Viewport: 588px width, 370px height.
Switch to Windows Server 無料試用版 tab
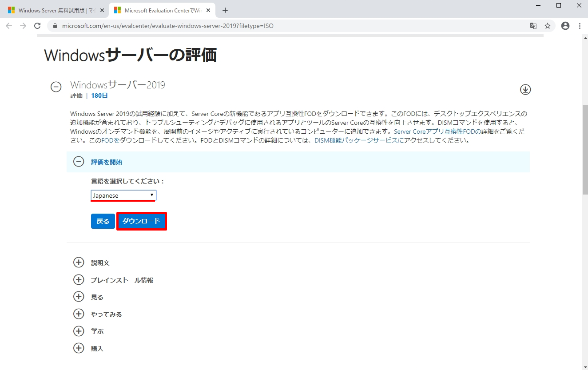click(x=56, y=10)
